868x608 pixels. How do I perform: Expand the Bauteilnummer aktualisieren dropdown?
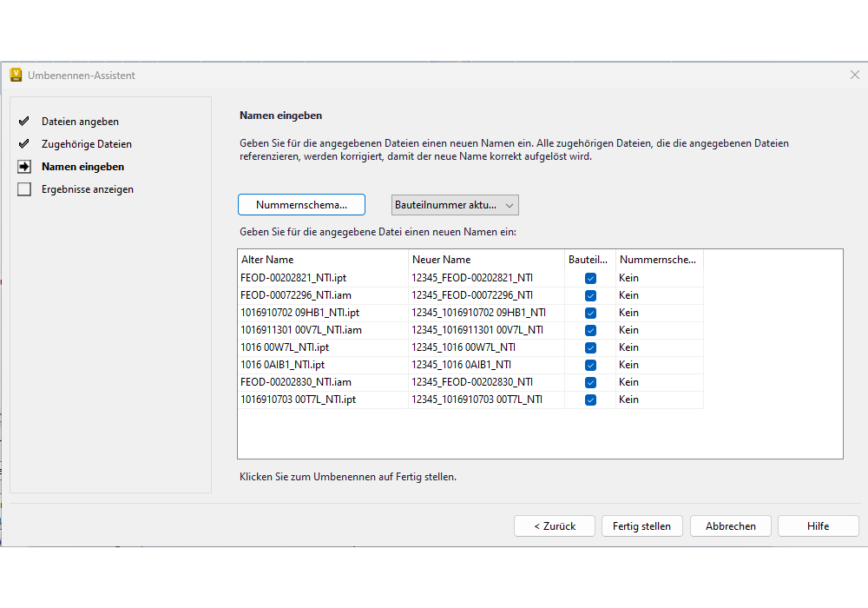[456, 205]
